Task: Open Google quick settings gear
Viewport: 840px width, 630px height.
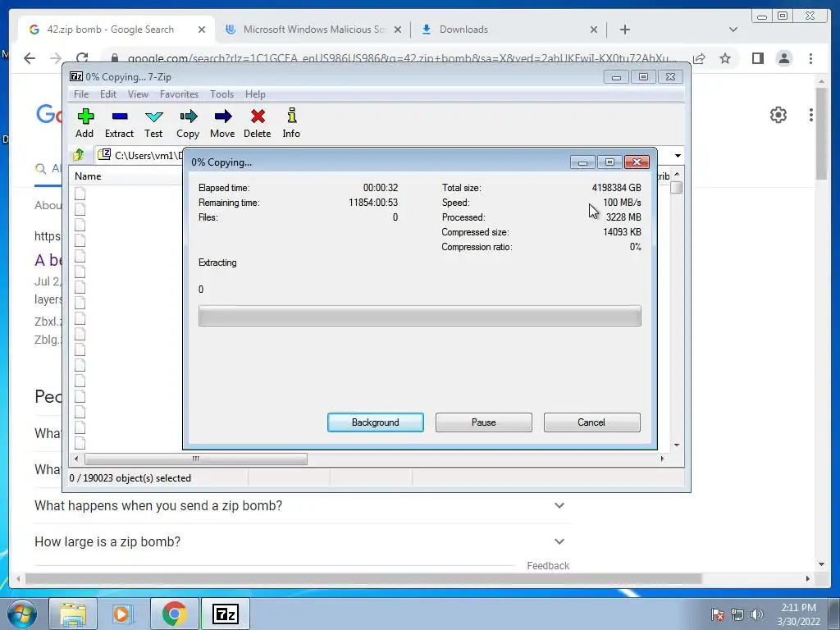Action: (778, 115)
